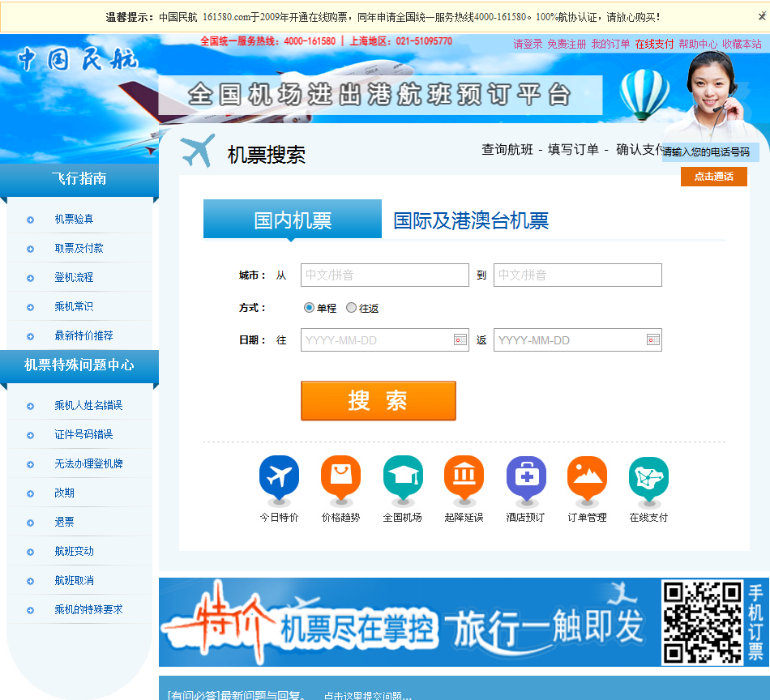
Task: Click the departure city input field
Action: point(384,275)
